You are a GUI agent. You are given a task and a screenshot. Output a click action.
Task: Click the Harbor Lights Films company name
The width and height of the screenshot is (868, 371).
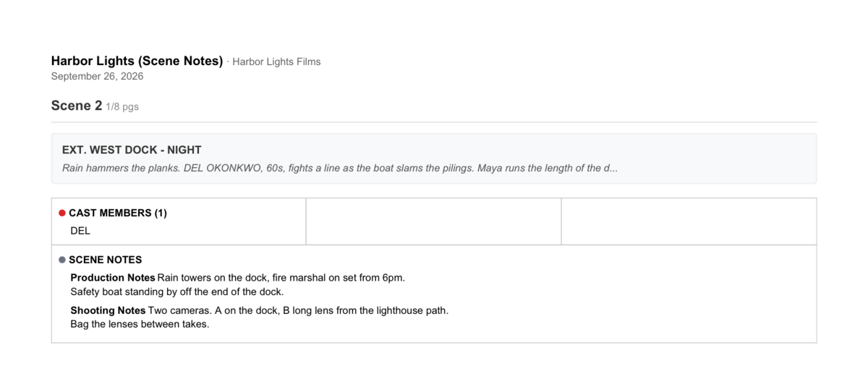tap(276, 62)
